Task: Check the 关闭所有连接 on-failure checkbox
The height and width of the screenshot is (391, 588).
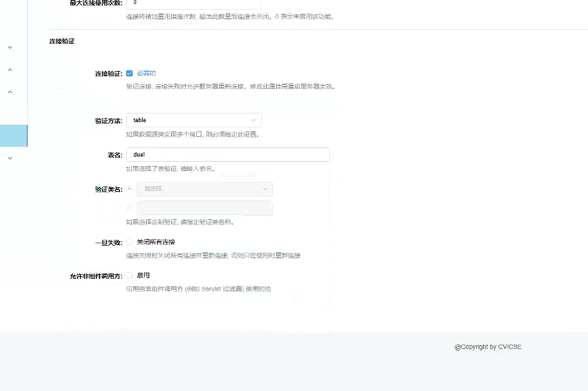Action: pyautogui.click(x=130, y=242)
